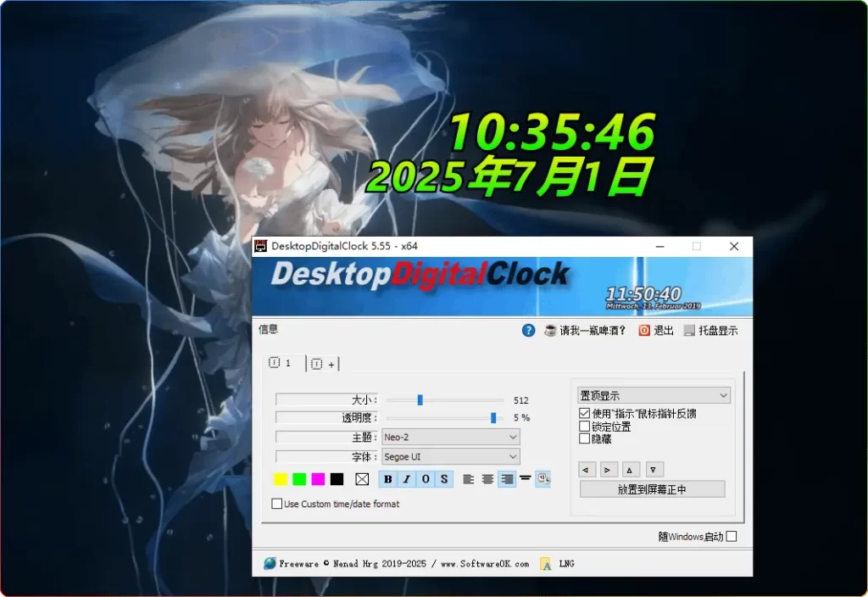
Task: Select clock tab 1
Action: point(285,363)
